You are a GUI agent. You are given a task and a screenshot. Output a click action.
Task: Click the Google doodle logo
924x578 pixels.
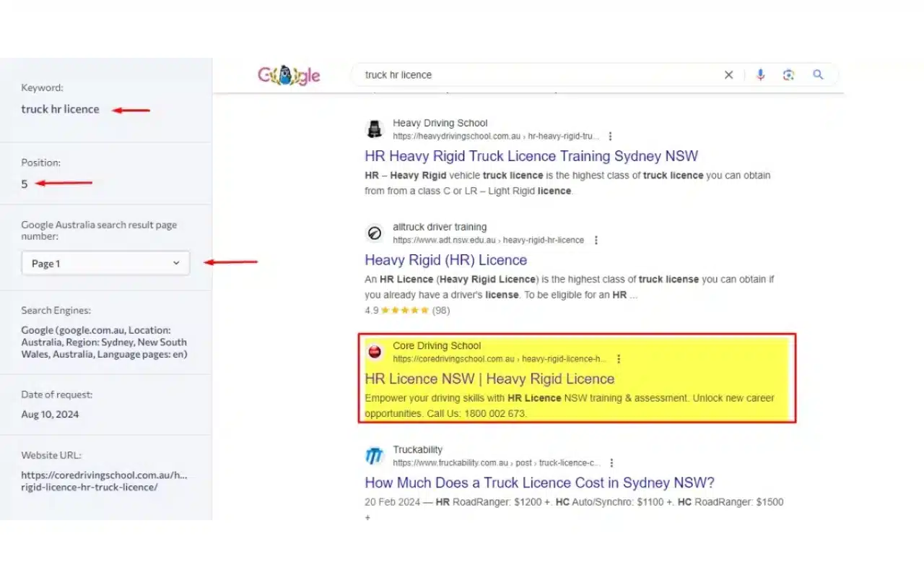289,75
